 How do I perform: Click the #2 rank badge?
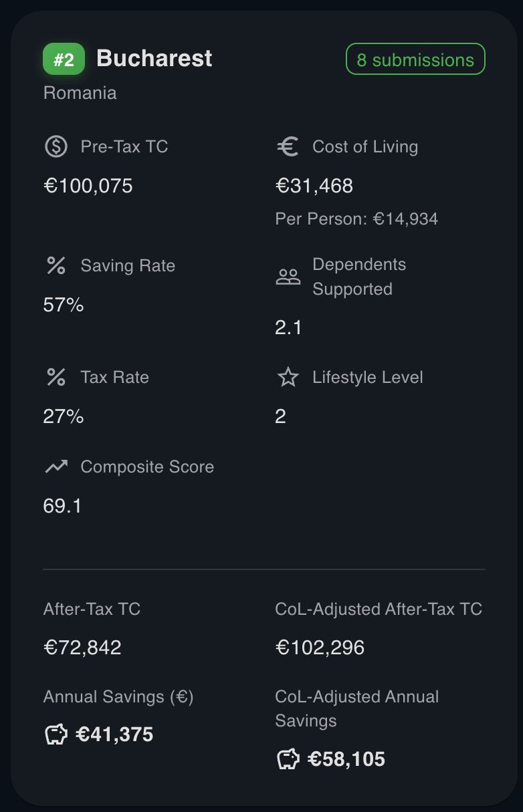coord(64,59)
